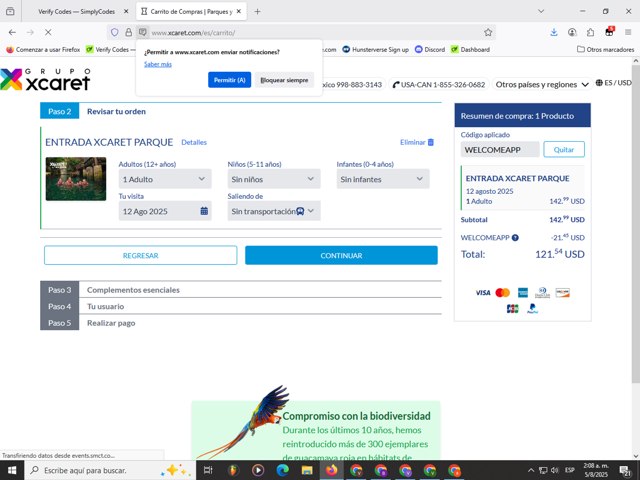Click the extension icon with the red badge

(609, 32)
